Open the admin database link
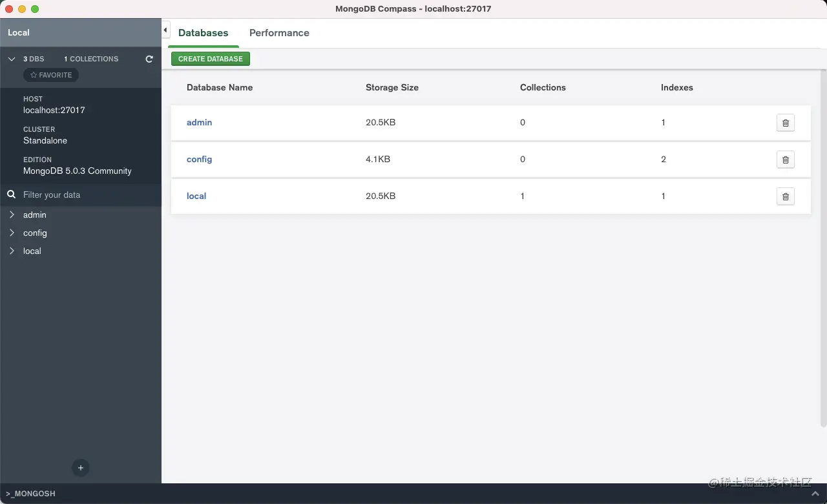 [199, 122]
